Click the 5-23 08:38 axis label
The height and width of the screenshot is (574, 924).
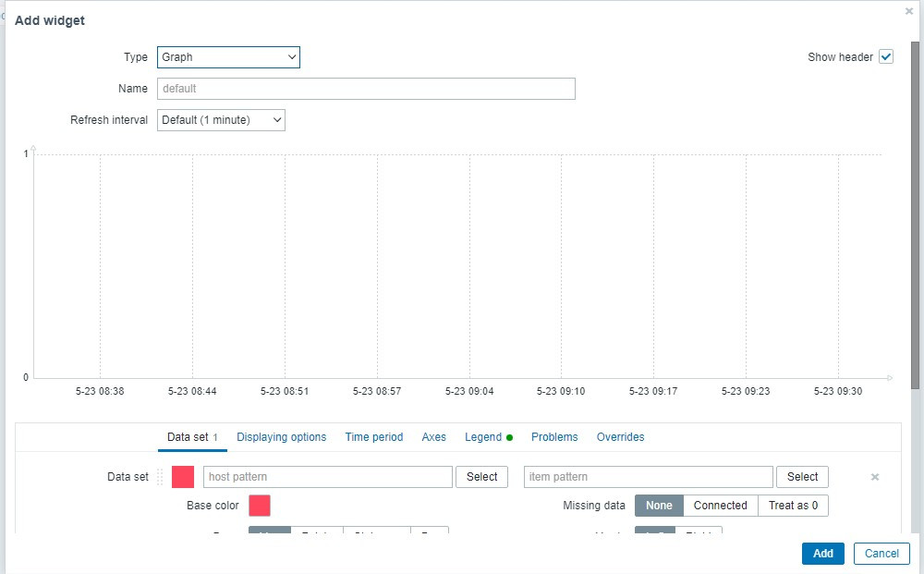[100, 391]
